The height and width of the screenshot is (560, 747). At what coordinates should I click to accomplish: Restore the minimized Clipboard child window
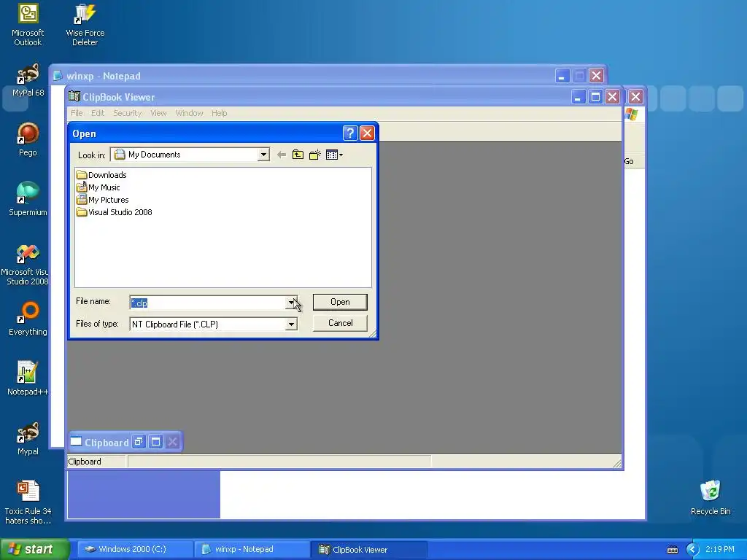coord(139,442)
